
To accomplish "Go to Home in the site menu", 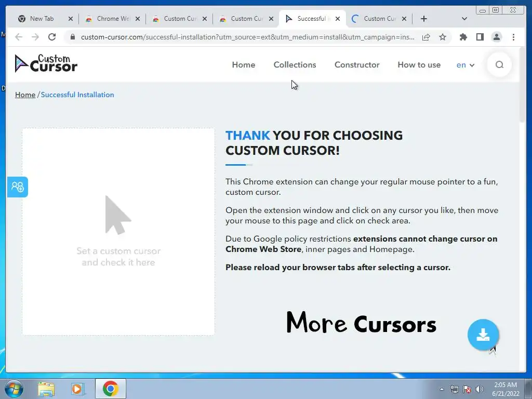I will (244, 65).
